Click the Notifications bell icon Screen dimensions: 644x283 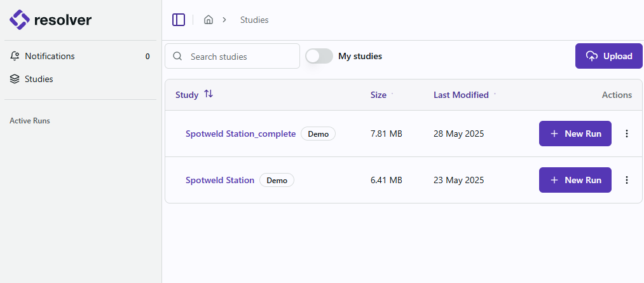click(15, 56)
